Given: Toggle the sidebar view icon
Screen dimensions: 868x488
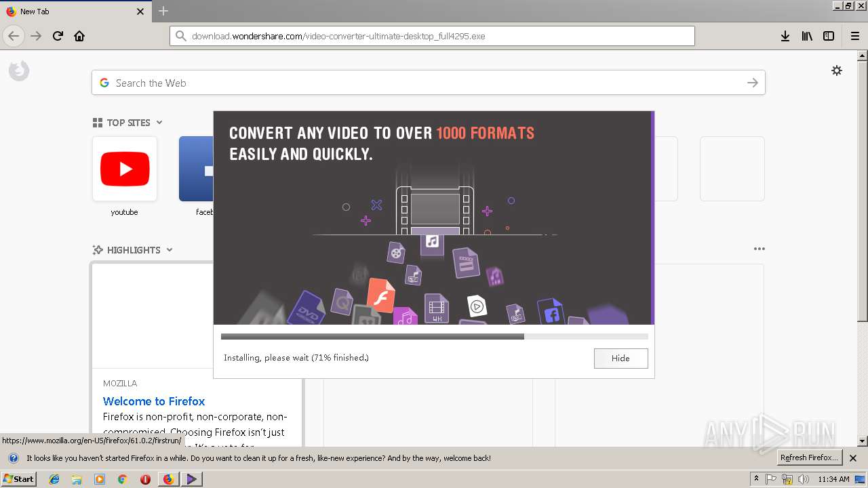Looking at the screenshot, I should [x=829, y=36].
